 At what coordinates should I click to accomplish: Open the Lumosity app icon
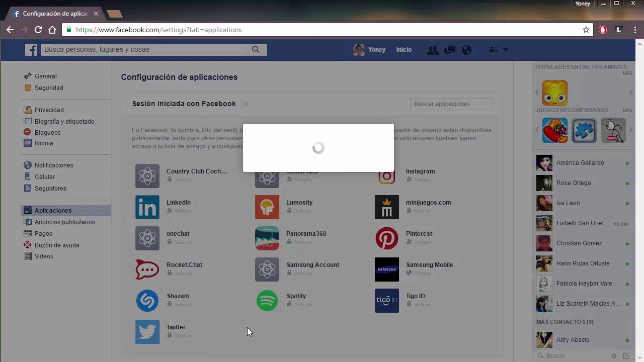click(267, 207)
